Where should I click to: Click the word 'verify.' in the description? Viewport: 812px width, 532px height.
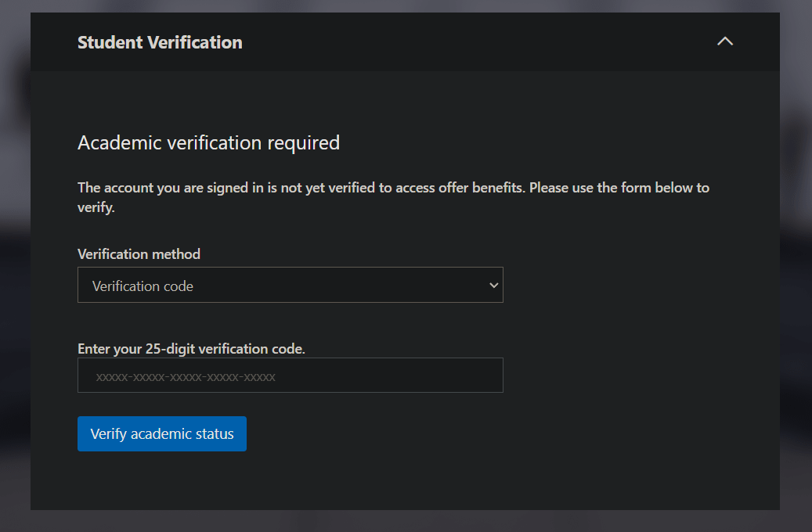coord(96,208)
